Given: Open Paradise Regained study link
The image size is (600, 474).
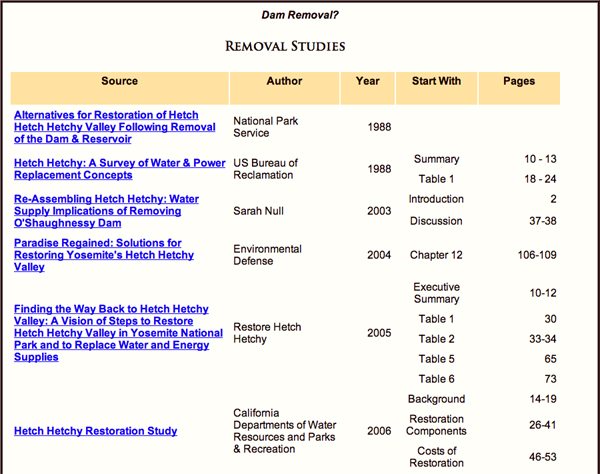Looking at the screenshot, I should coord(104,255).
